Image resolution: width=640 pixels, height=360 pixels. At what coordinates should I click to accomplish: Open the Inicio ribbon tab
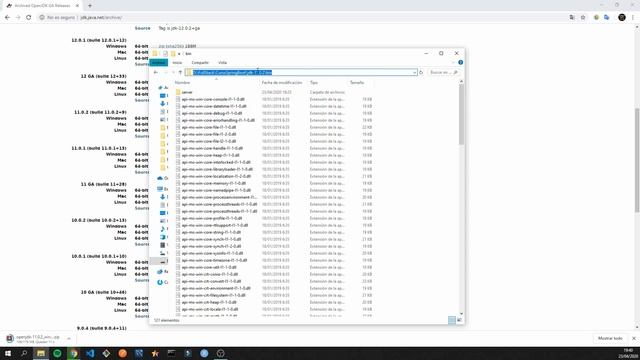[x=177, y=62]
